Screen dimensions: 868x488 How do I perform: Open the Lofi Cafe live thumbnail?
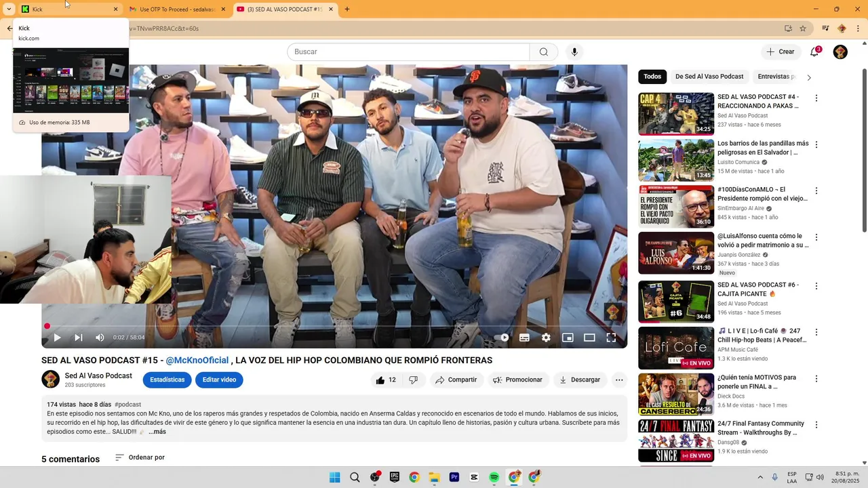[676, 348]
